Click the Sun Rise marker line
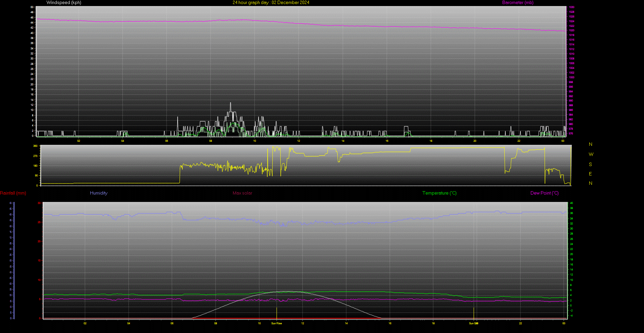 277,313
